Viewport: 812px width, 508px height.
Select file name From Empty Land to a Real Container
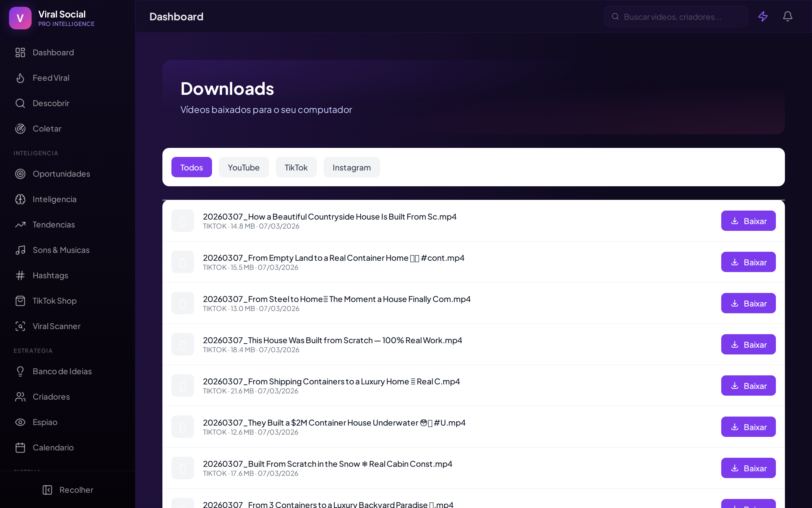point(334,258)
